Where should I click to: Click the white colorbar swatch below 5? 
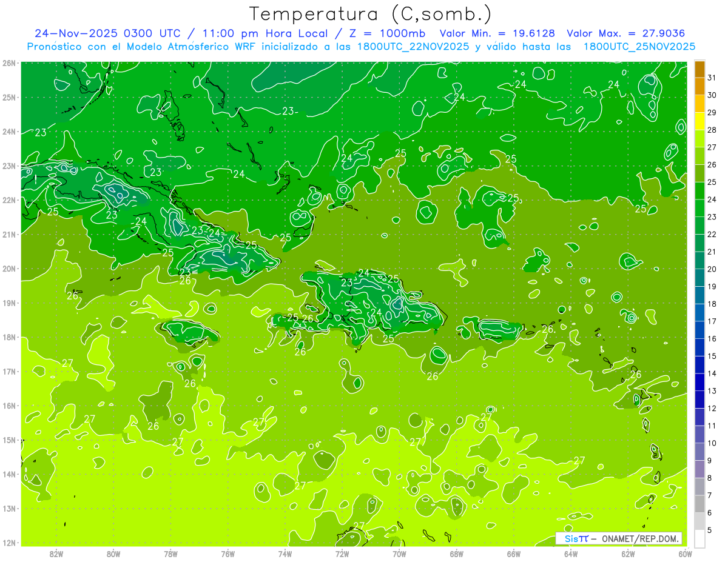[x=699, y=538]
